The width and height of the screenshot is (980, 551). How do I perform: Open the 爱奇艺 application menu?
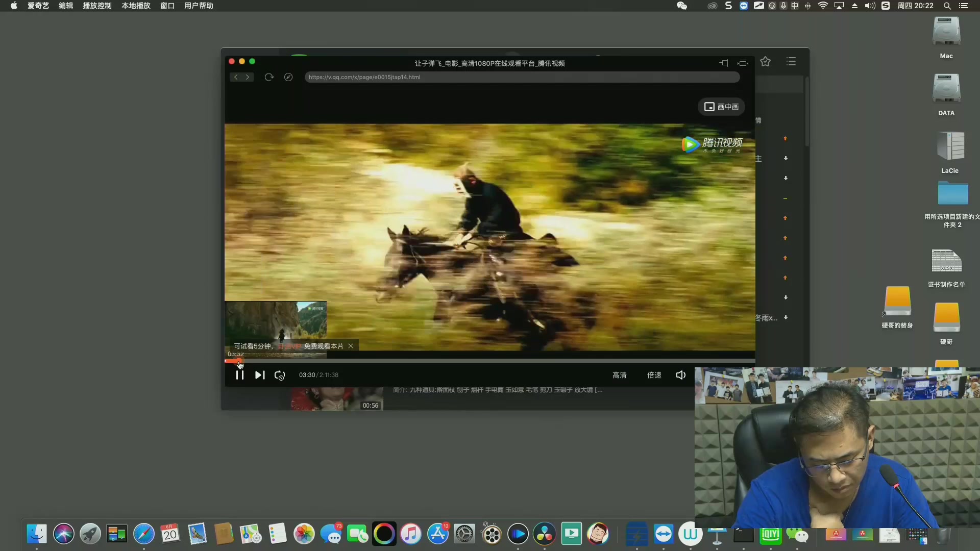click(x=38, y=6)
